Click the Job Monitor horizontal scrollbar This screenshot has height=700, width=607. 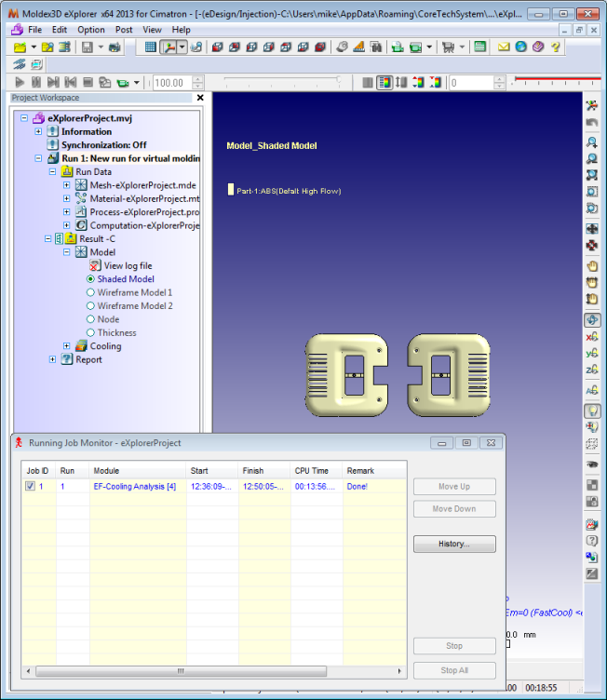click(181, 671)
